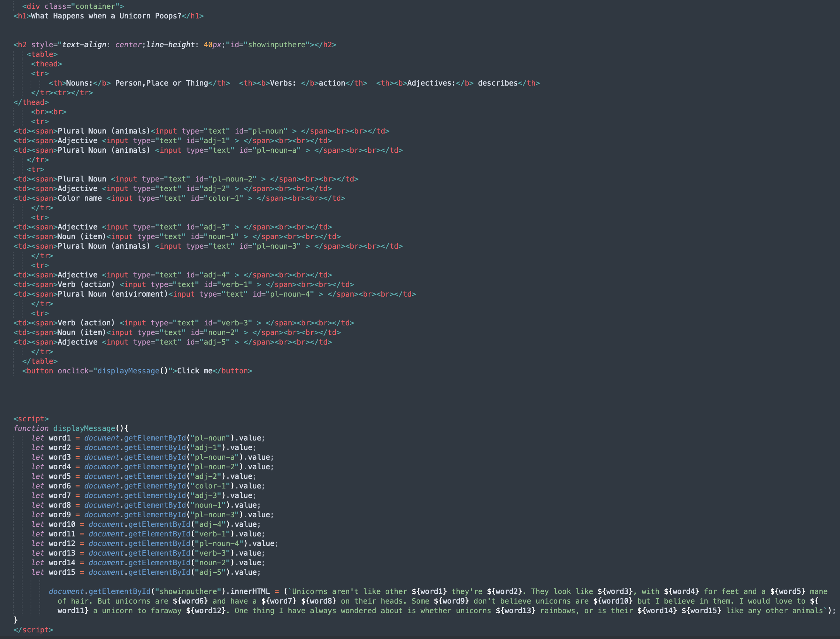The width and height of the screenshot is (840, 639).
Task: Click the closing </thead> tag
Action: 31,102
